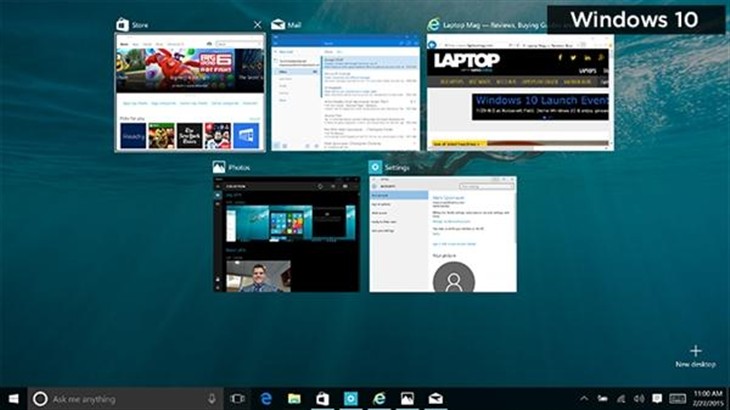Switch to the Store window thumbnail
This screenshot has width=730, height=410.
coord(190,92)
